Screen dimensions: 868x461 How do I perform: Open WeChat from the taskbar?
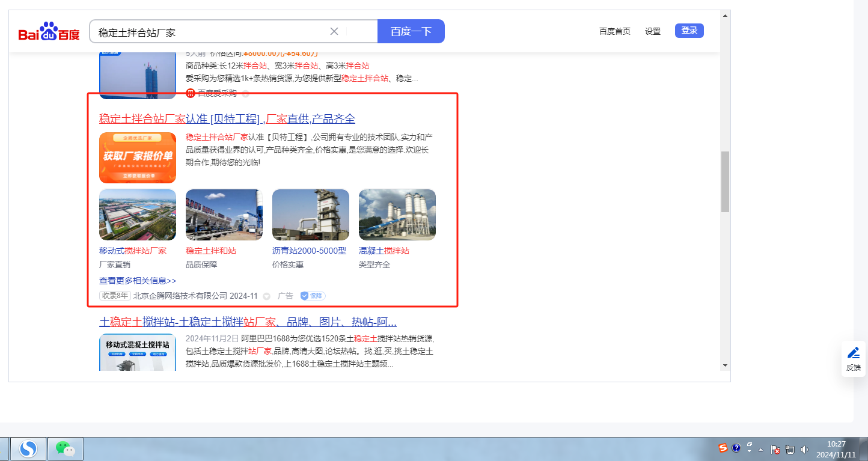tap(65, 448)
